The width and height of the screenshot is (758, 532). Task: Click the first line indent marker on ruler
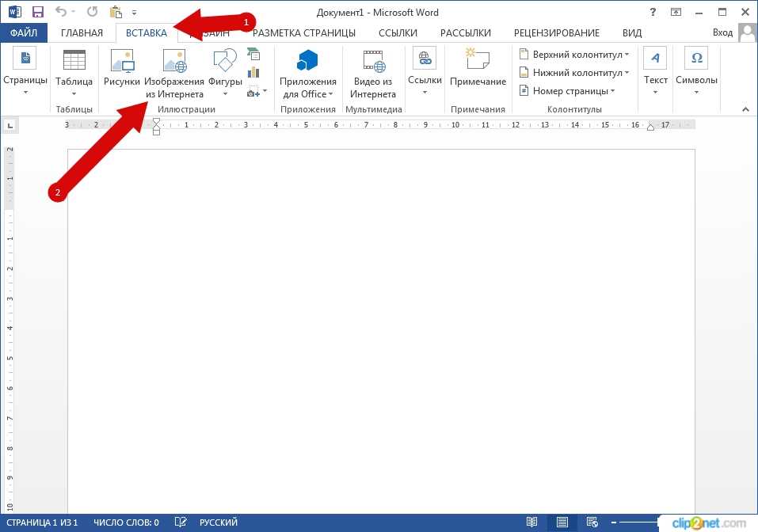[156, 121]
